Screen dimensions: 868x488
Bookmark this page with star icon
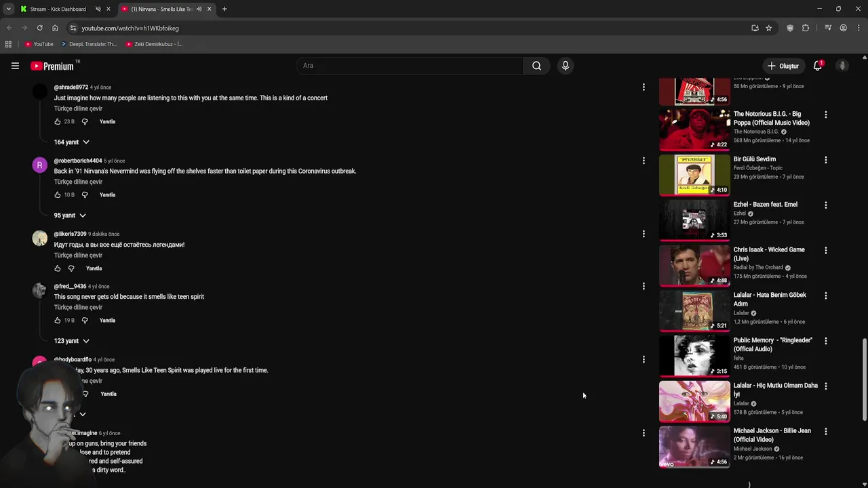768,28
